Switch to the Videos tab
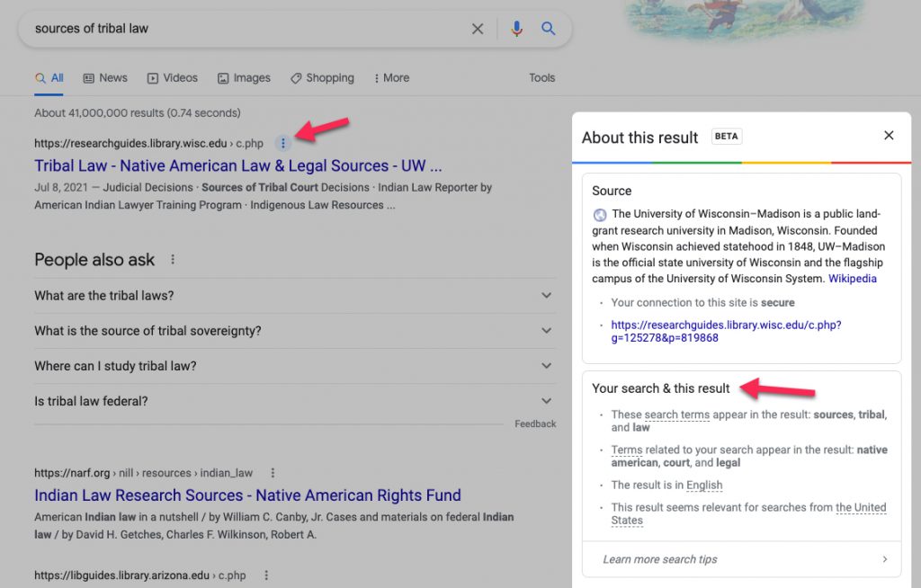This screenshot has width=921, height=588. click(172, 78)
